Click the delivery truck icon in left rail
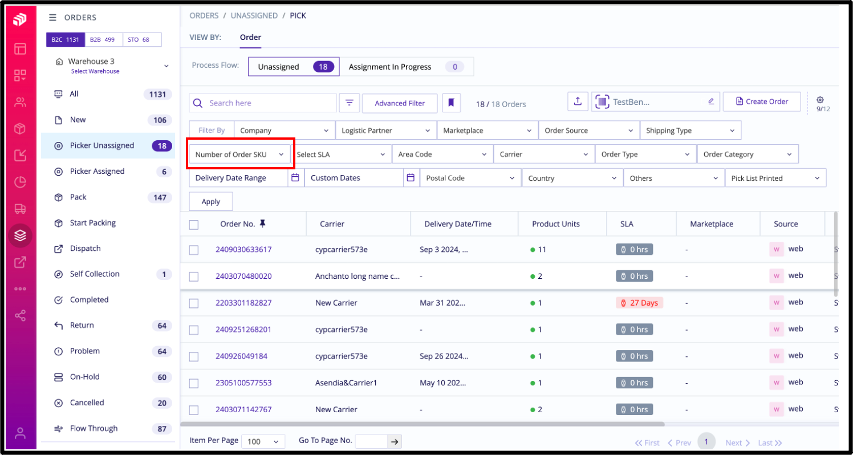 (x=20, y=209)
